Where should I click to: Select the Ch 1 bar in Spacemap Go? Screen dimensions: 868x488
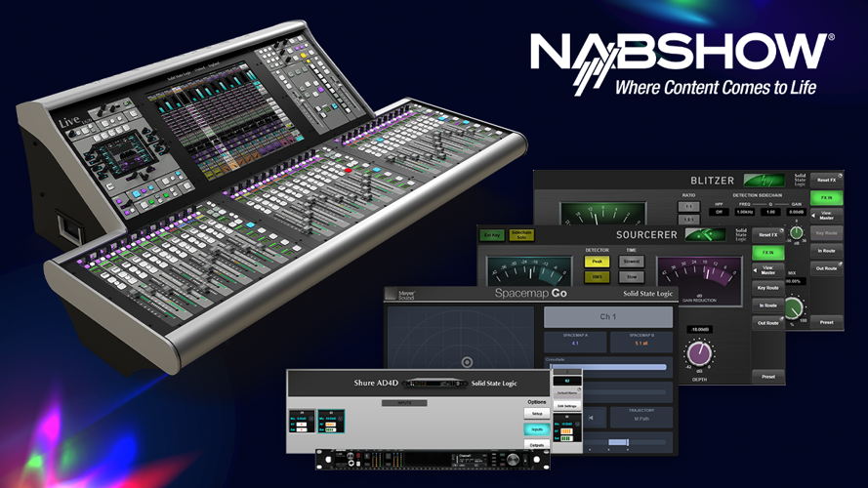[608, 317]
